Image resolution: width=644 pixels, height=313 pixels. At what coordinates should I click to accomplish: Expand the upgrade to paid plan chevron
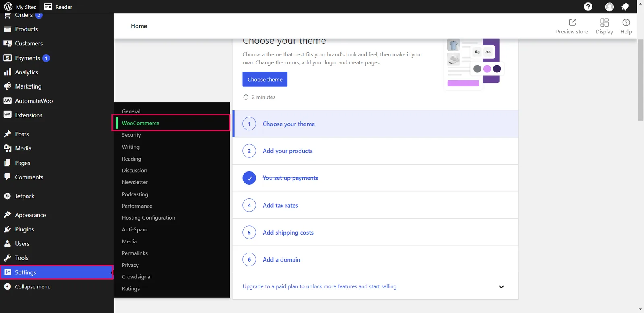tap(501, 286)
